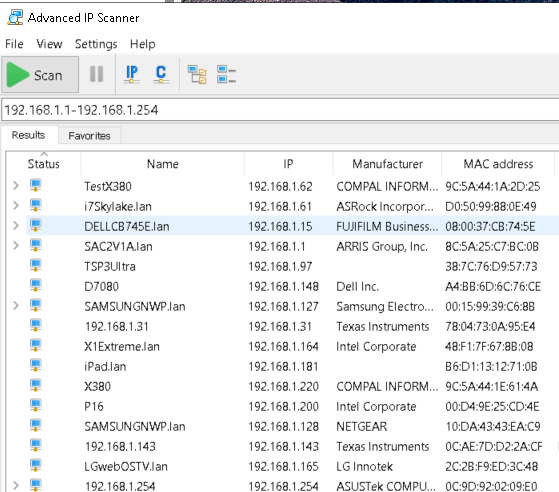Viewport: 559px width, 492px height.
Task: Sort by the IP column header
Action: click(x=288, y=164)
